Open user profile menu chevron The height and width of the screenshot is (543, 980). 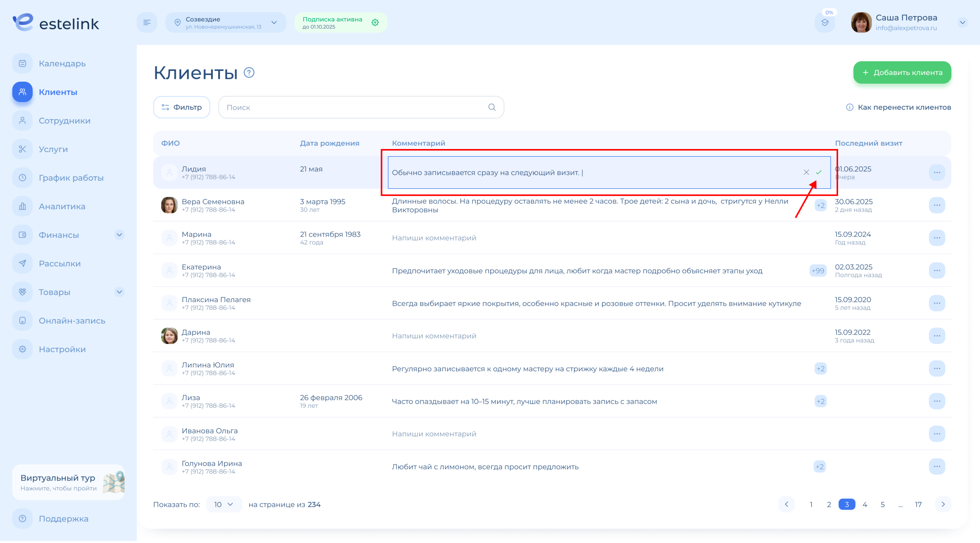tap(963, 22)
